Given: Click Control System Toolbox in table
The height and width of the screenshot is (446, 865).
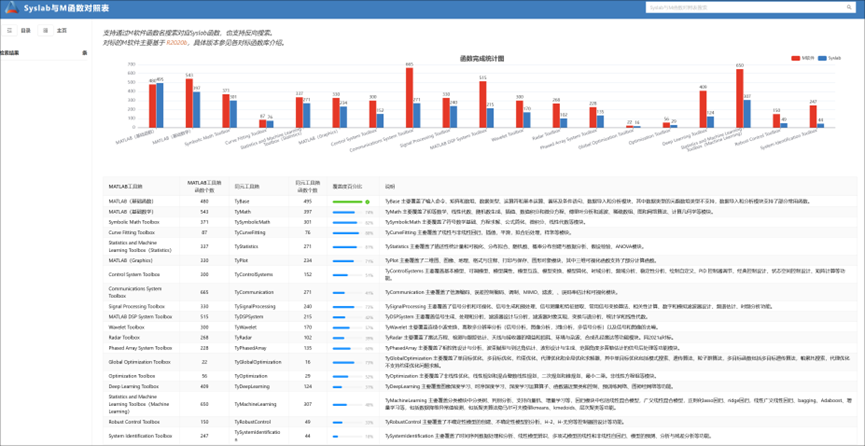Looking at the screenshot, I should coord(135,274).
